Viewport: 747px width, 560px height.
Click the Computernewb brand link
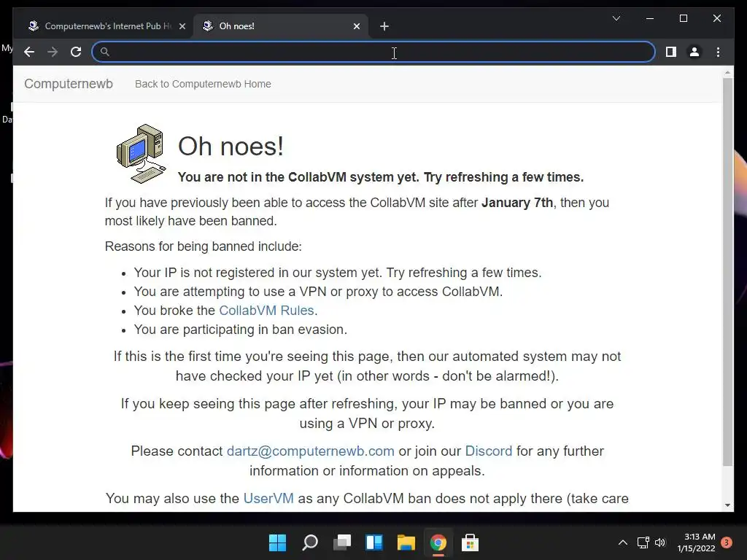[69, 84]
